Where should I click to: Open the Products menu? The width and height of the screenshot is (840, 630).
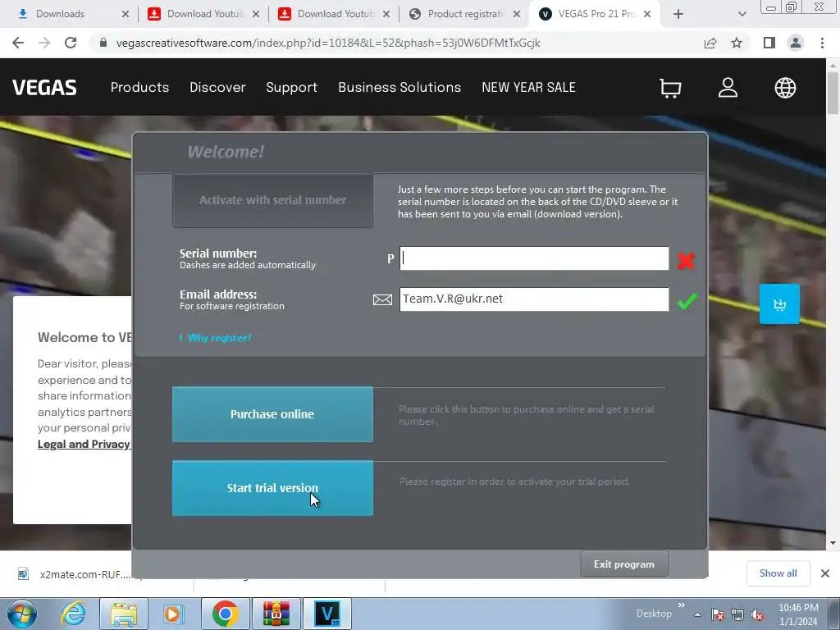click(x=139, y=87)
